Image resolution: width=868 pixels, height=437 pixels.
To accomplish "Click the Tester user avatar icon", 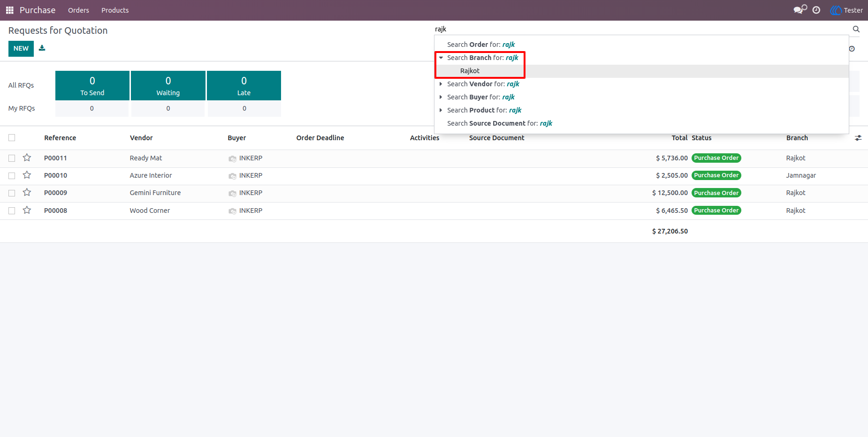I will (x=836, y=10).
